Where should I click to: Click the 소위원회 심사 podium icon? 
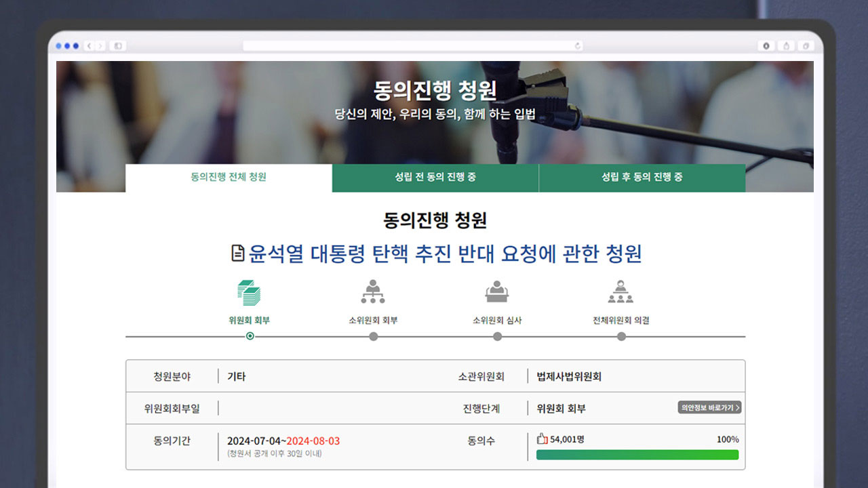pos(496,291)
